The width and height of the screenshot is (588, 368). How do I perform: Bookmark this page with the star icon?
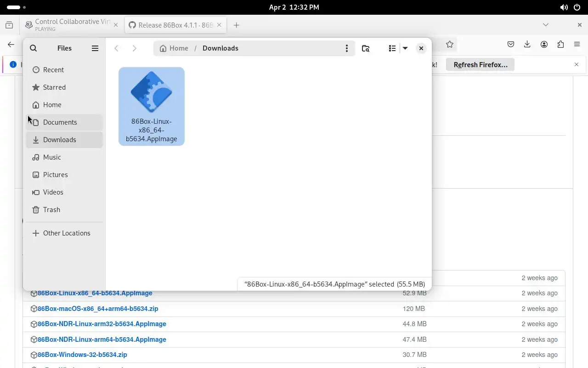click(x=450, y=44)
